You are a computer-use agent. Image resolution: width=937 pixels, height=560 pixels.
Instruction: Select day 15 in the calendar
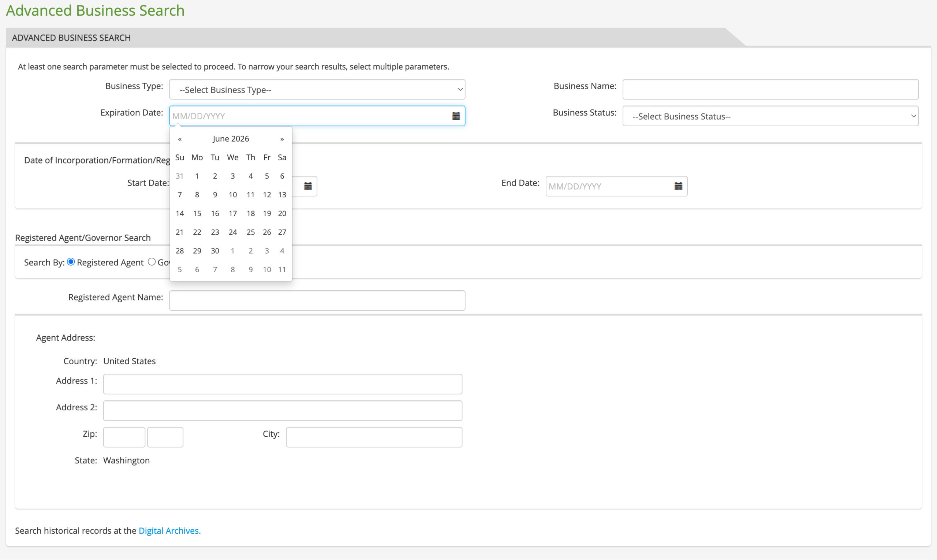pos(197,214)
